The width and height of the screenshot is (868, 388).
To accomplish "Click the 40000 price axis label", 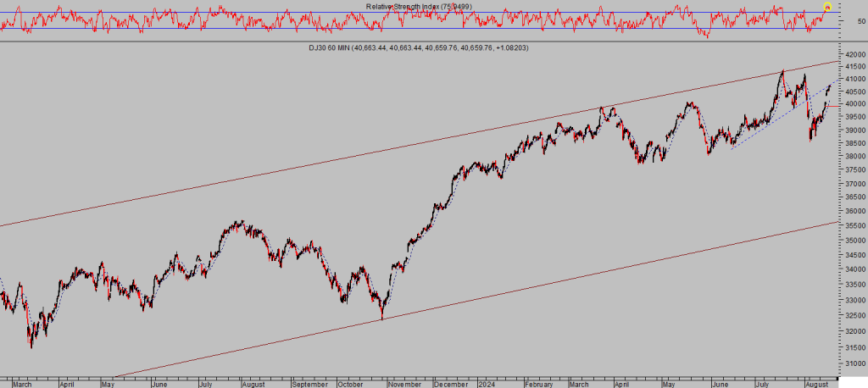I will point(854,104).
